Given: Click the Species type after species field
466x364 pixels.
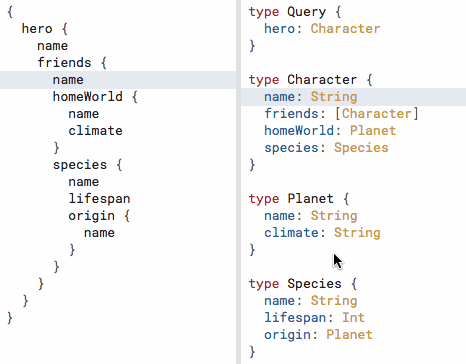Looking at the screenshot, I should pos(361,148).
